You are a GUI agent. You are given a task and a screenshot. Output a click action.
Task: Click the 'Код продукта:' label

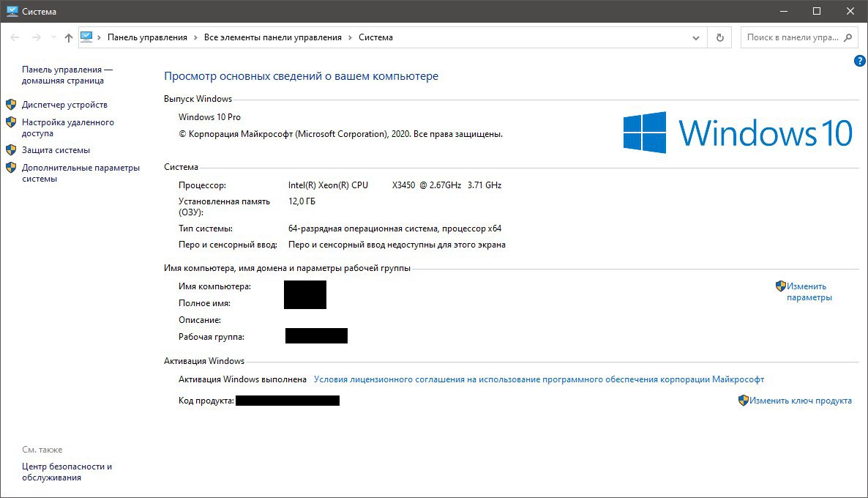coord(206,401)
